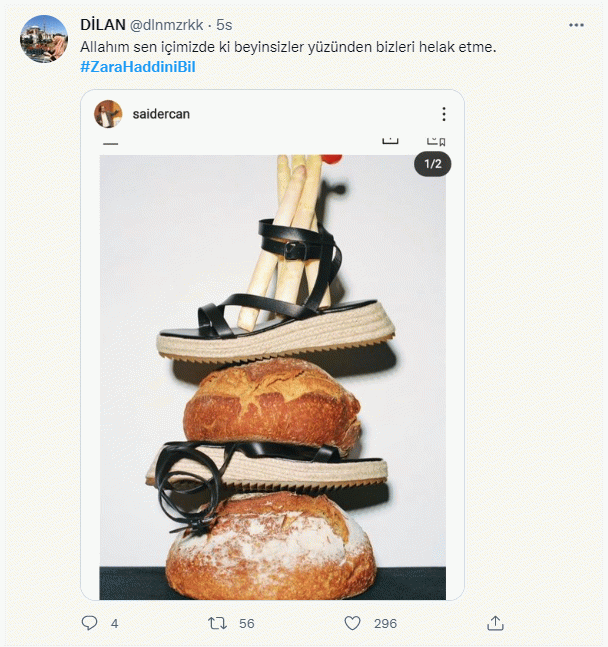Expand the vertical three-dot menu beside saidercan
This screenshot has height=647, width=608.
[x=444, y=114]
